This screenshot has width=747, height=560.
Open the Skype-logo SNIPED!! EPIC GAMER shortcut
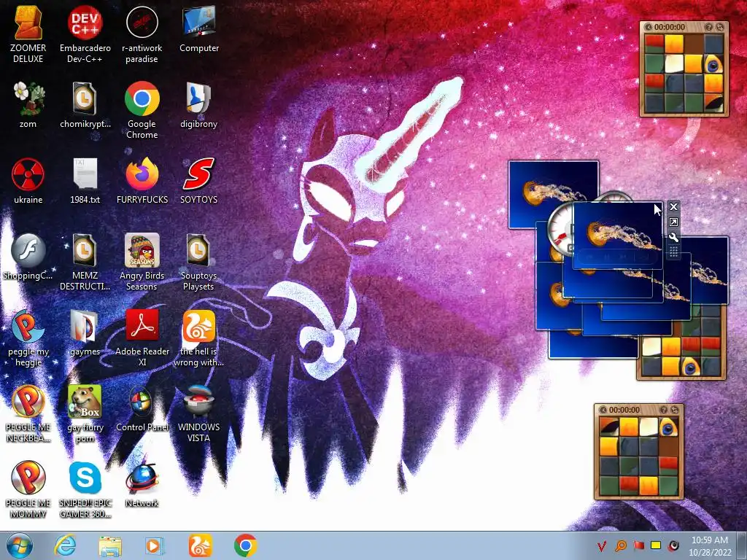[85, 489]
